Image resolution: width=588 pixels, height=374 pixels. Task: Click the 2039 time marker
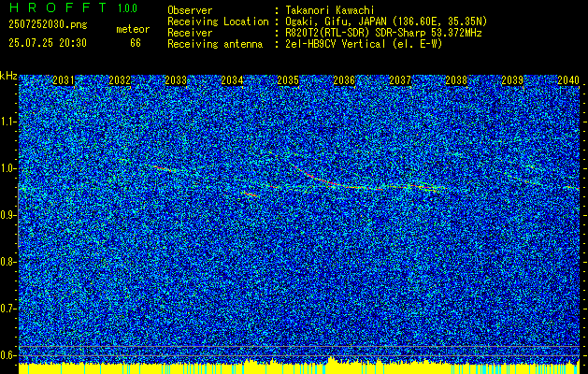click(x=512, y=80)
